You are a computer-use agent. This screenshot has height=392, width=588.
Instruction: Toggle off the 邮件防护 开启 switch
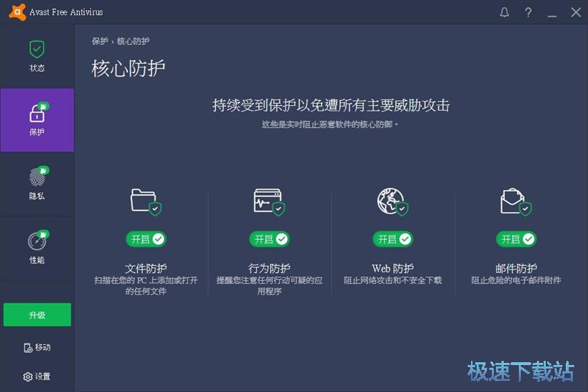[516, 239]
